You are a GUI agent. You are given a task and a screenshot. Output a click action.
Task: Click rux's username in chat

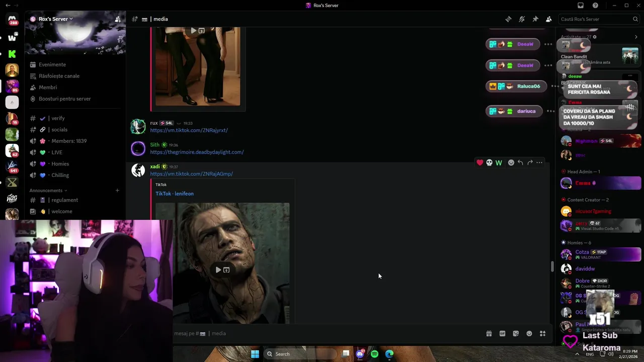point(154,123)
